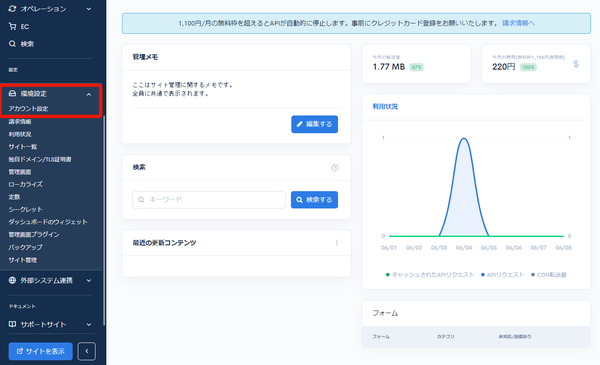Screen dimensions: 600x365
Task: Click the 67% badge on transfer card
Action: click(x=416, y=67)
